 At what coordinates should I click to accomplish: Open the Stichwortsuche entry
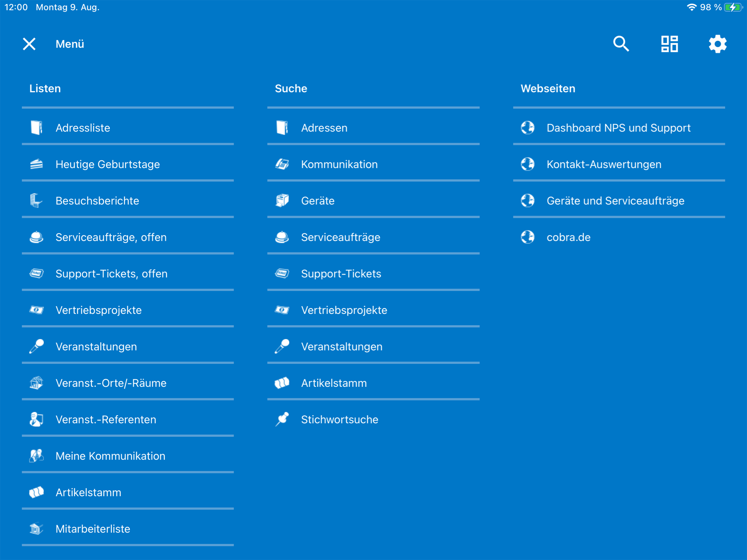tap(373, 419)
